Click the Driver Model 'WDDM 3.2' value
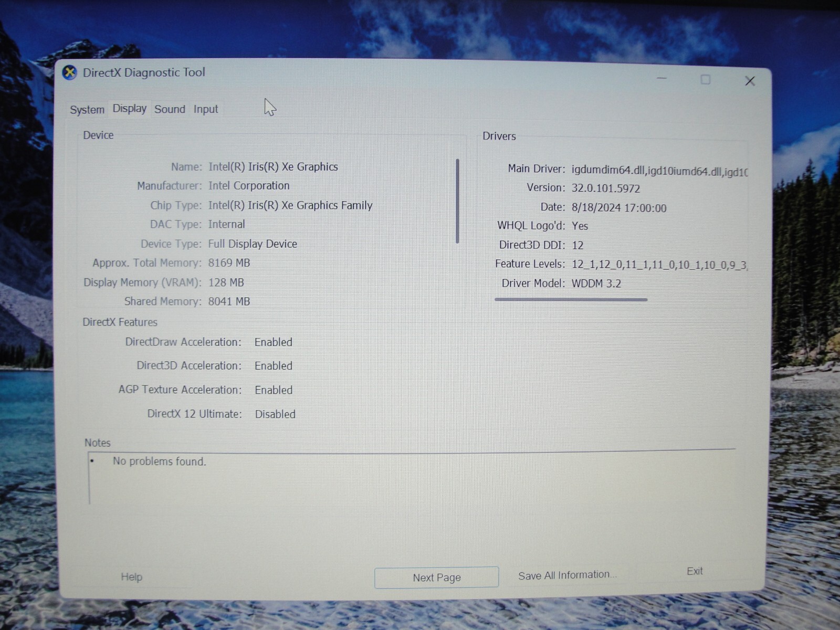The height and width of the screenshot is (630, 840). [596, 283]
